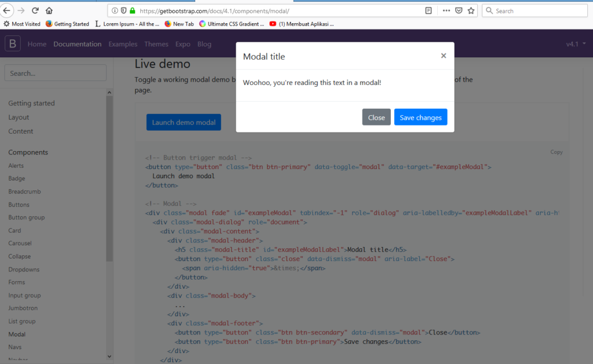The image size is (593, 364).
Task: Go back using the browser back arrow
Action: tap(7, 10)
